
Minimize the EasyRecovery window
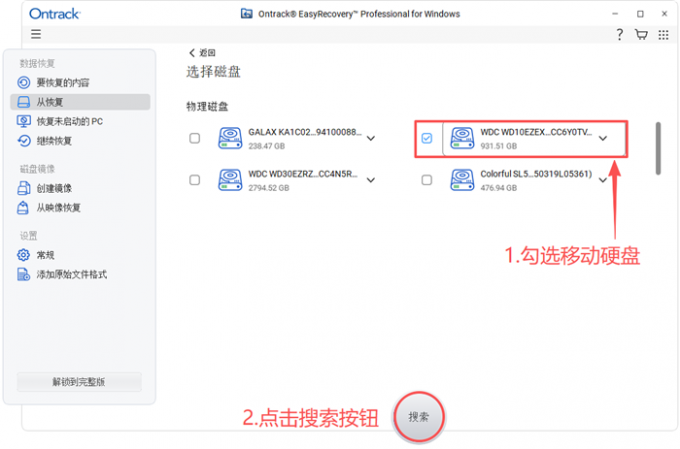tap(615, 14)
